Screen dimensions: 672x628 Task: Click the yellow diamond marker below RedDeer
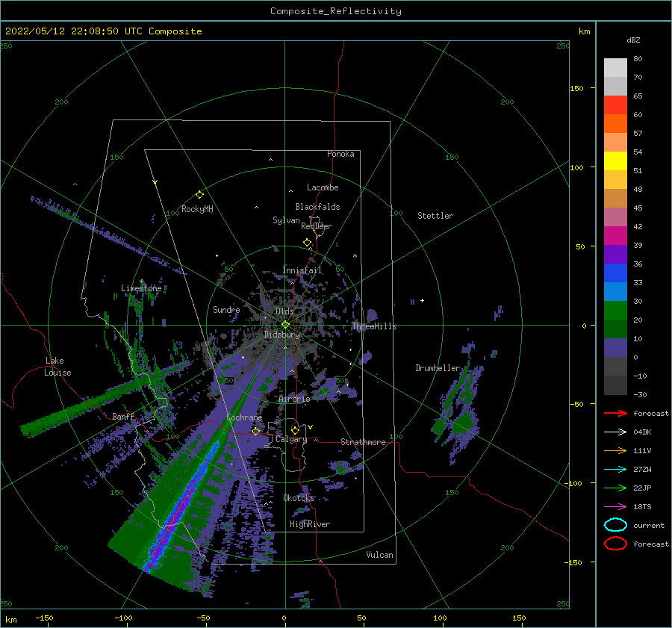point(308,243)
